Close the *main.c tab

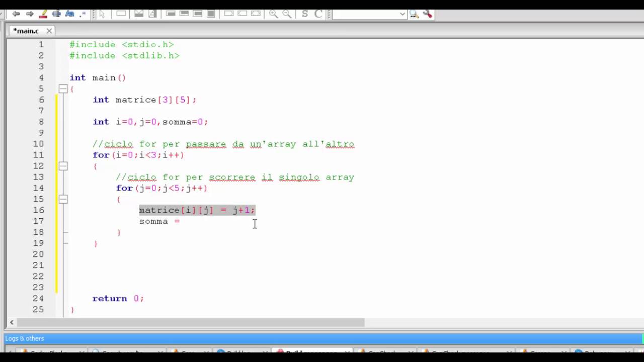coord(49,31)
